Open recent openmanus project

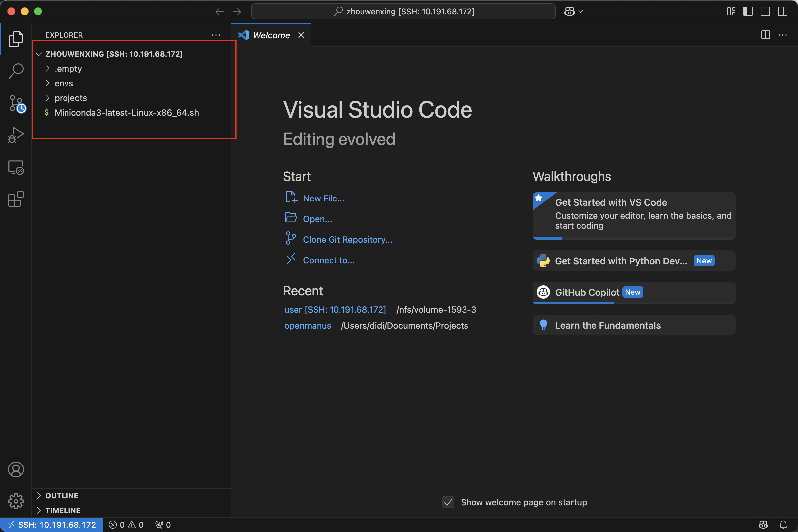307,326
